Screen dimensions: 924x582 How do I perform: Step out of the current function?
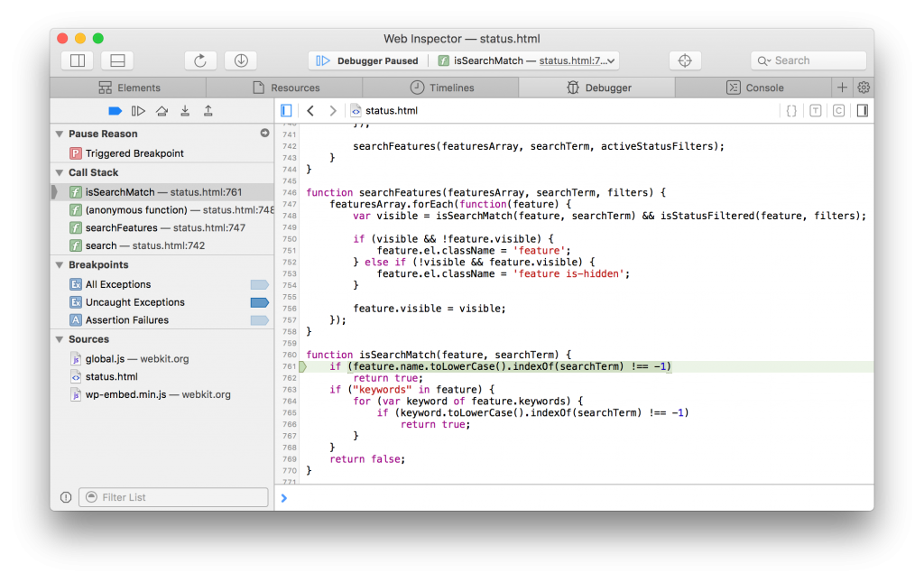[x=208, y=111]
